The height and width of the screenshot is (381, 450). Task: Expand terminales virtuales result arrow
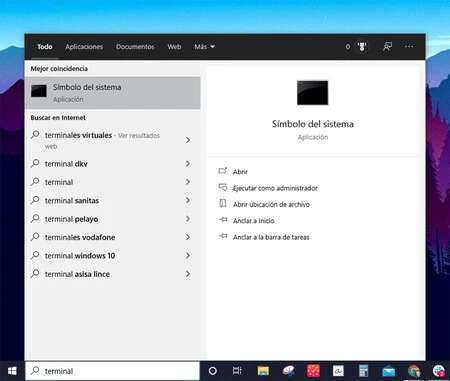(188, 140)
